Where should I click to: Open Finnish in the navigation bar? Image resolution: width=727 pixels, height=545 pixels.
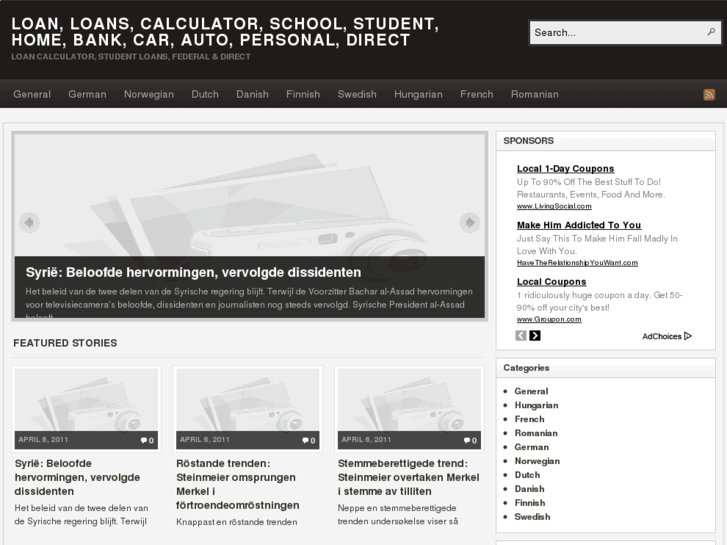[x=303, y=94]
